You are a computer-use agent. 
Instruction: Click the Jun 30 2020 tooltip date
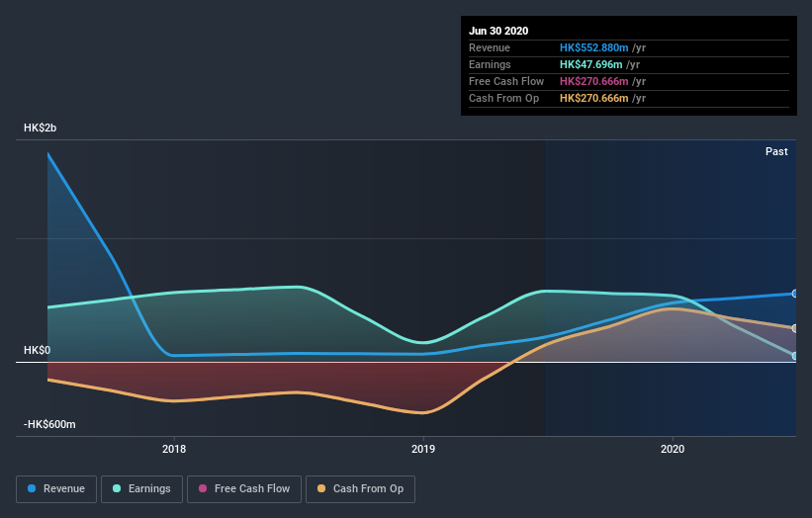point(498,31)
